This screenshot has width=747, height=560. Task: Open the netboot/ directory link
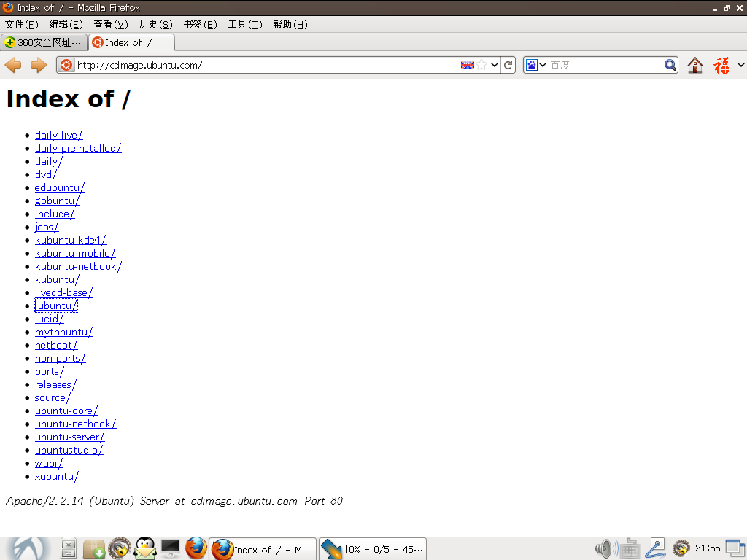click(x=56, y=345)
